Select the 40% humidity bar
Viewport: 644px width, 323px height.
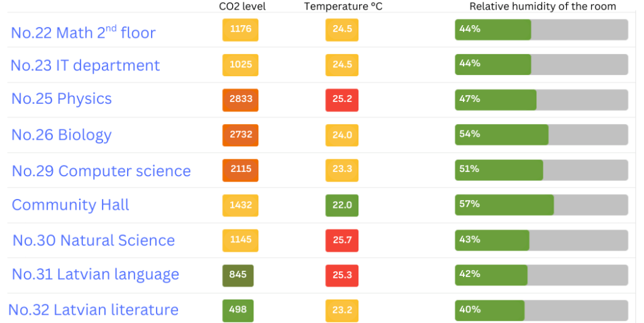[x=541, y=310]
